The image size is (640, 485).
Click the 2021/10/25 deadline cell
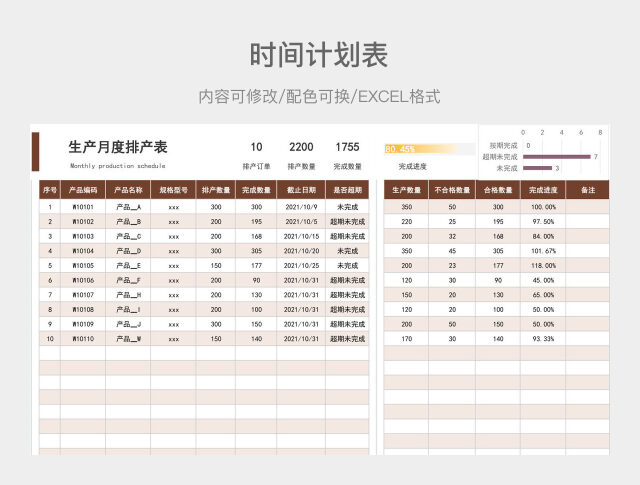pyautogui.click(x=301, y=266)
